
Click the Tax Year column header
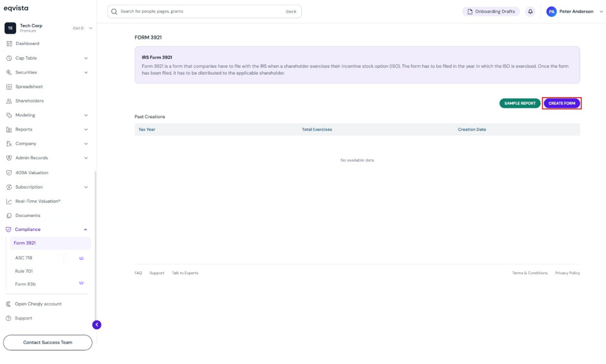[x=147, y=129]
